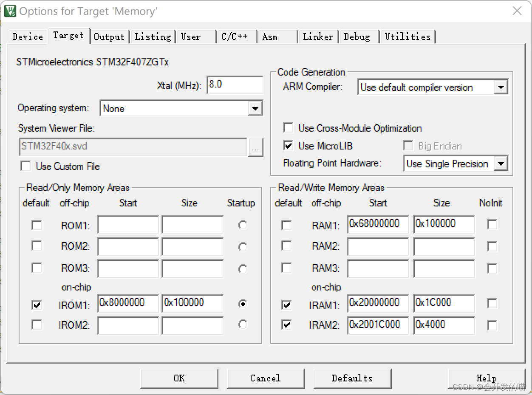Open the Debug tab
This screenshot has width=532, height=395.
[x=359, y=37]
